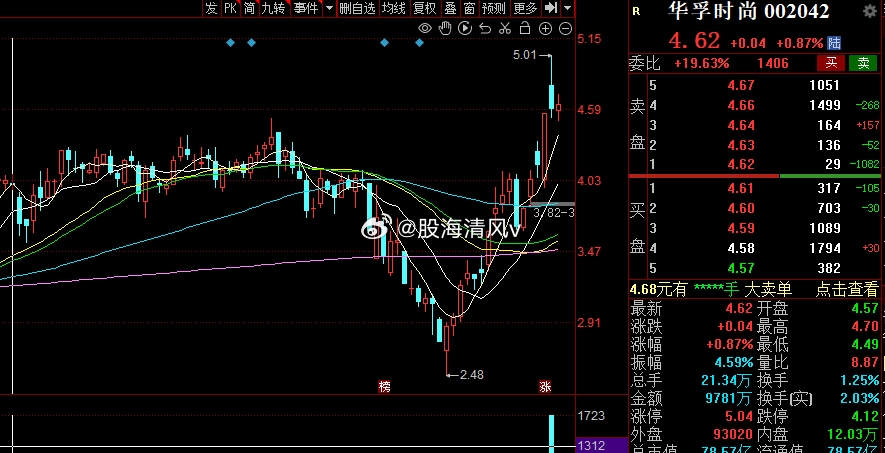Select buy level 1 price 4.61
This screenshot has width=885, height=453.
740,188
